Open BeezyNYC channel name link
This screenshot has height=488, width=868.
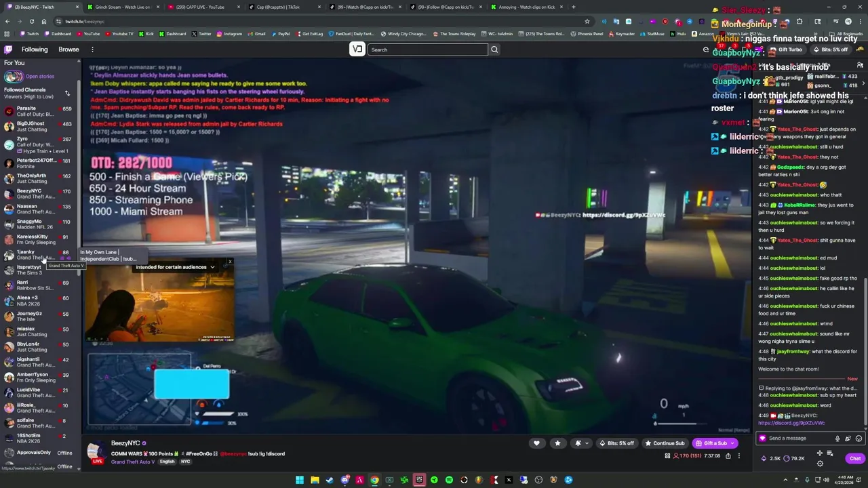tap(125, 443)
